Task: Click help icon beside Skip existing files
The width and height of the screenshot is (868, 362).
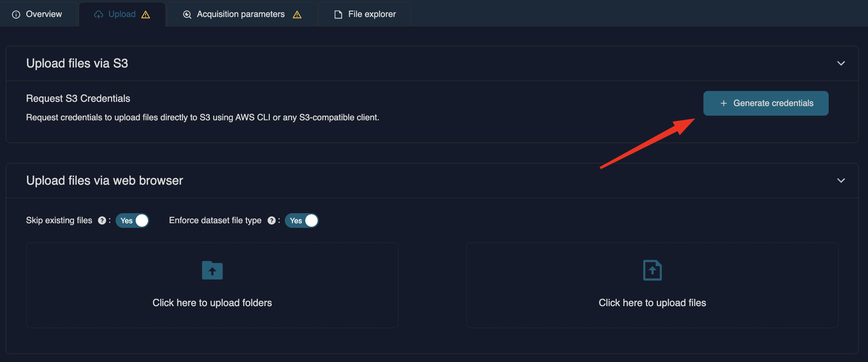Action: [x=102, y=221]
